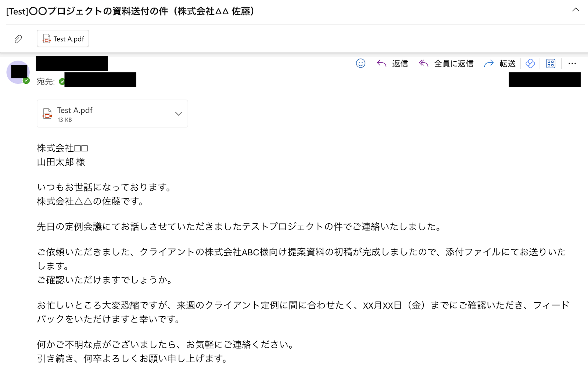Open Test A.pdf chip in header bar
The image size is (588, 378).
(63, 39)
